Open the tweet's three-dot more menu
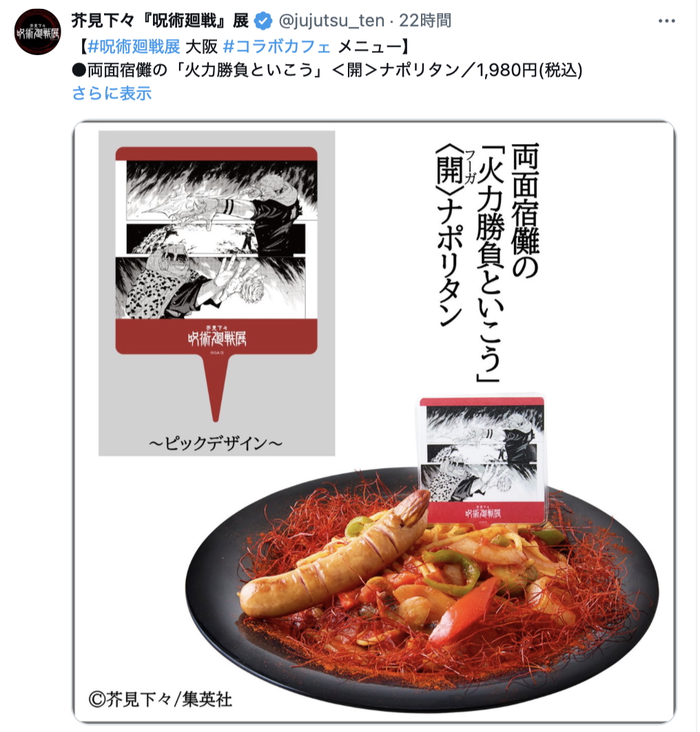700x732 pixels. click(666, 21)
